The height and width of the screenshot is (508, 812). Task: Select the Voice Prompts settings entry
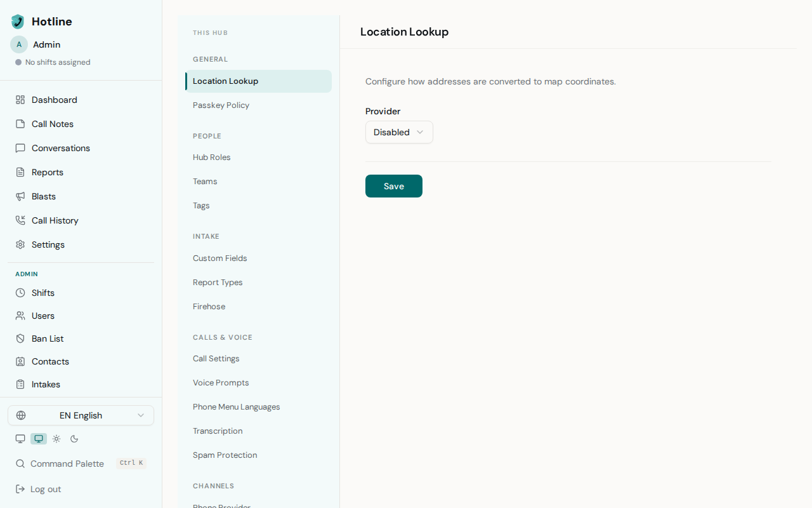coord(221,382)
